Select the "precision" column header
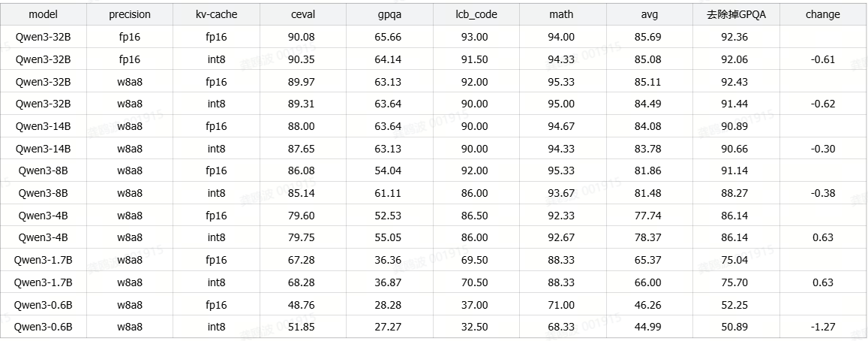 coord(130,14)
